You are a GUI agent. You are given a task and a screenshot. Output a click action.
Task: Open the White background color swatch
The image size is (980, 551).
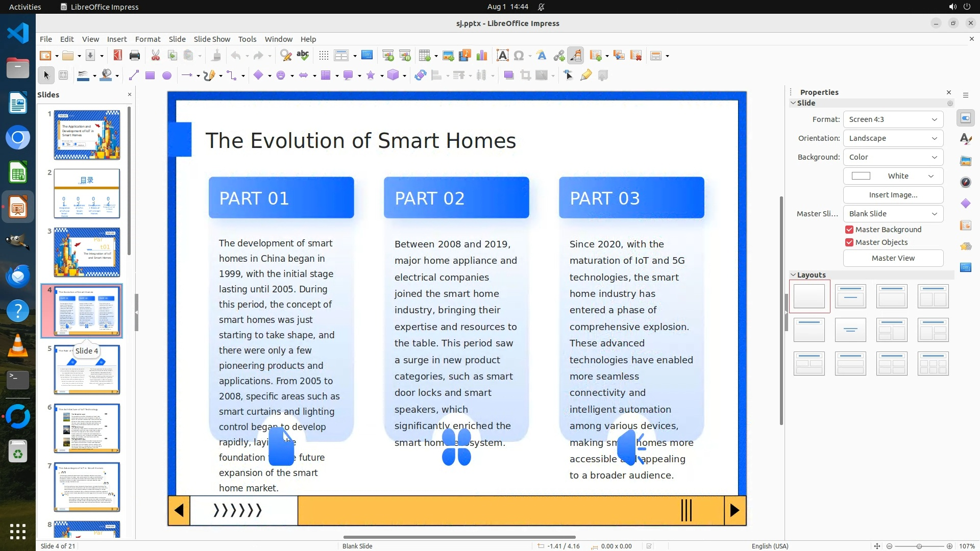(x=893, y=176)
